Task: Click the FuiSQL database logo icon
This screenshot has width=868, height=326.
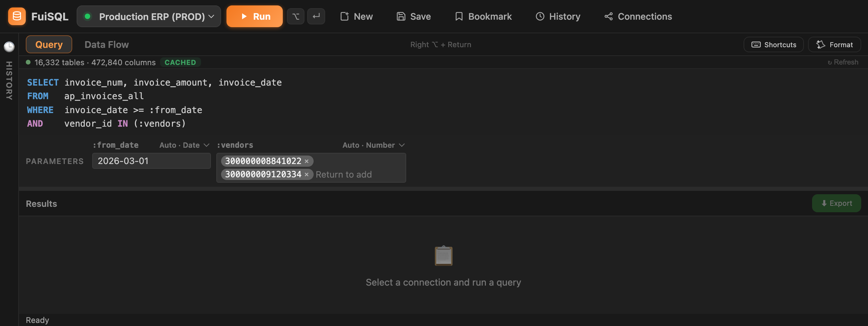Action: 17,16
